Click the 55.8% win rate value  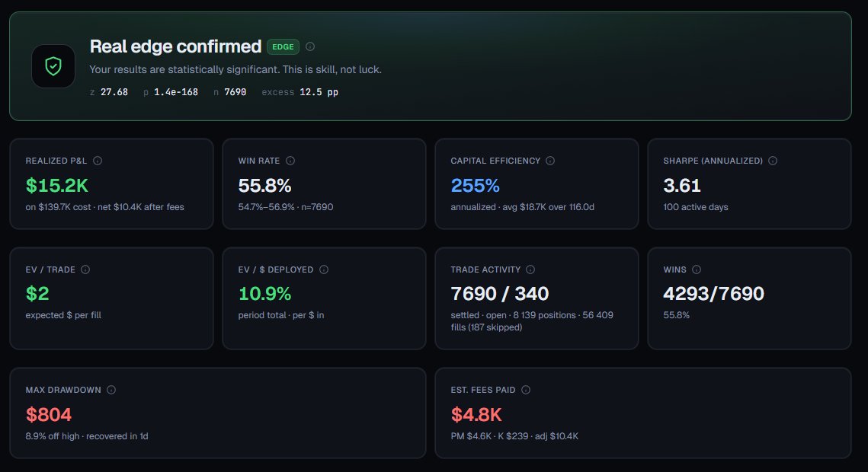click(264, 186)
